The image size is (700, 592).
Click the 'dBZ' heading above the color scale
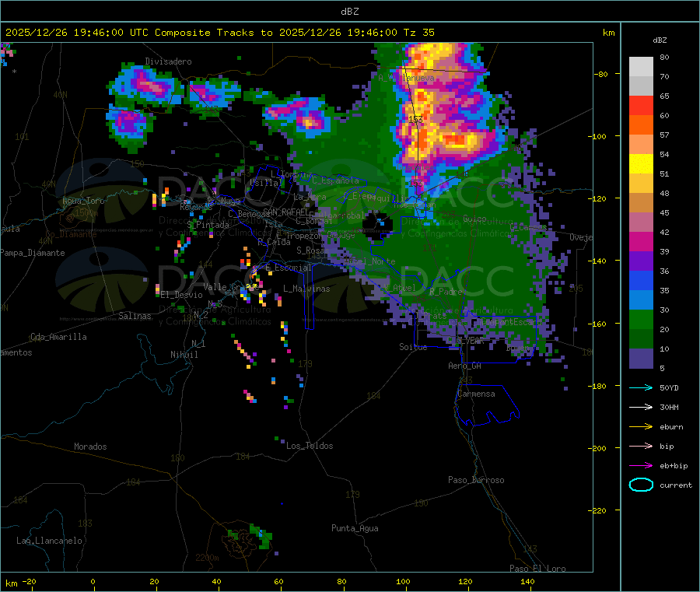click(x=660, y=40)
